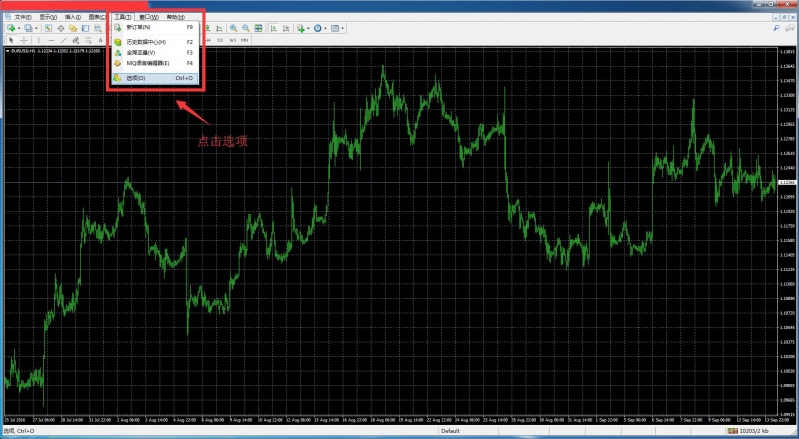
Task: Toggle the chart auto scroll button
Action: click(x=271, y=28)
